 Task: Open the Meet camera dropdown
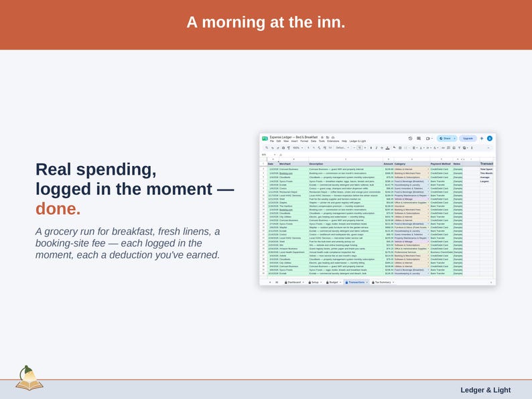432,139
